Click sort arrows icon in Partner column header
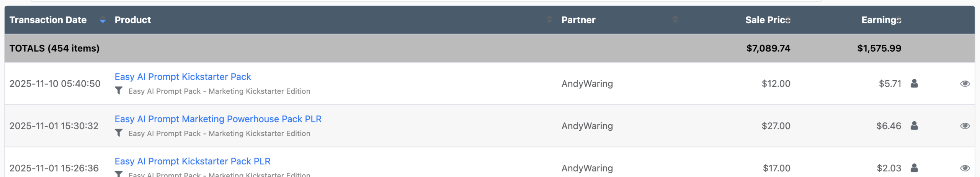Screen dimensions: 980x177 [675, 19]
